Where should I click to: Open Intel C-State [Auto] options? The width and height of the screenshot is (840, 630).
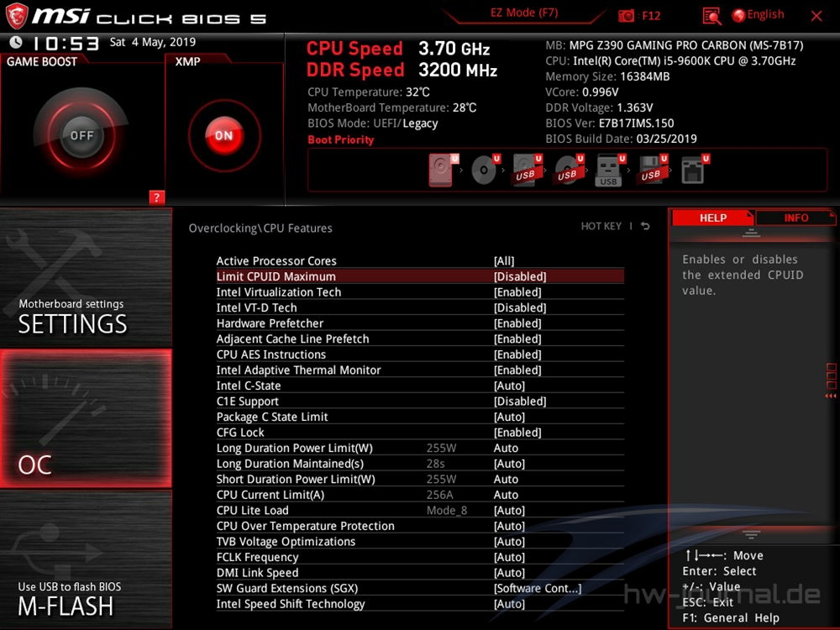pos(509,386)
